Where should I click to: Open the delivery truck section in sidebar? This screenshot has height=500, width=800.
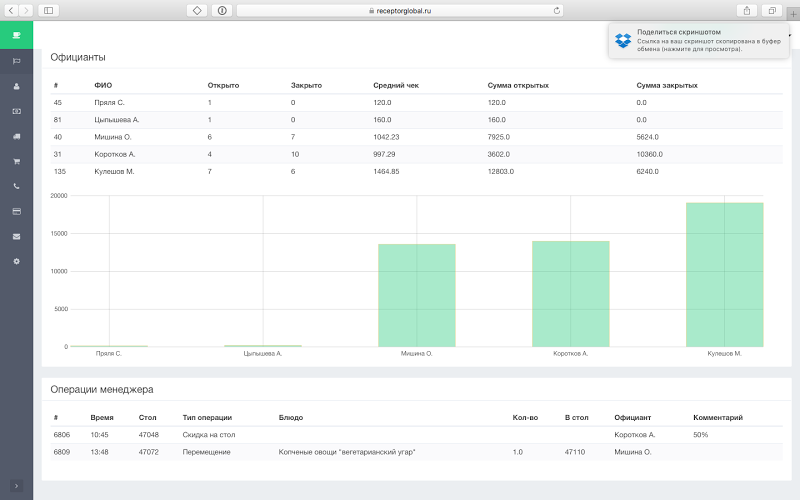click(16, 136)
